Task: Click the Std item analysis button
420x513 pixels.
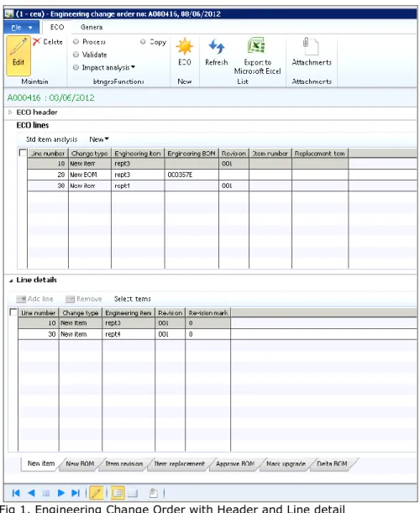Action: click(51, 139)
